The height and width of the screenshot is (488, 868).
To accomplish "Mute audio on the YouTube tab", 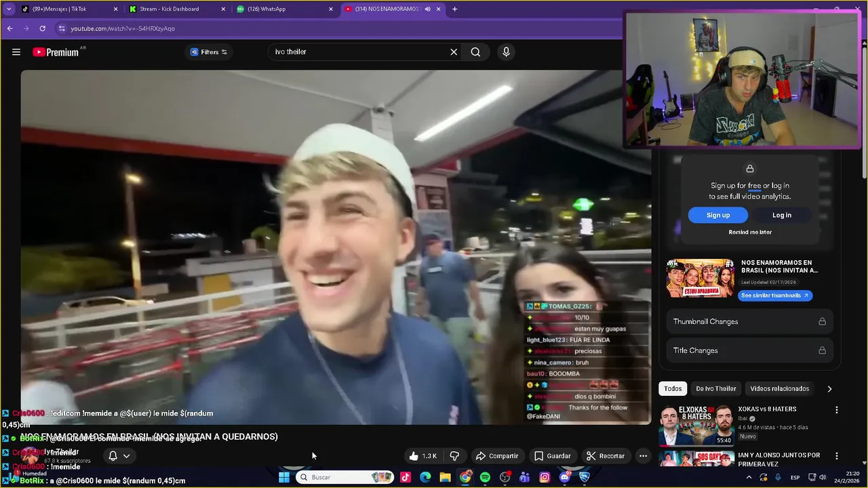I will [x=427, y=9].
